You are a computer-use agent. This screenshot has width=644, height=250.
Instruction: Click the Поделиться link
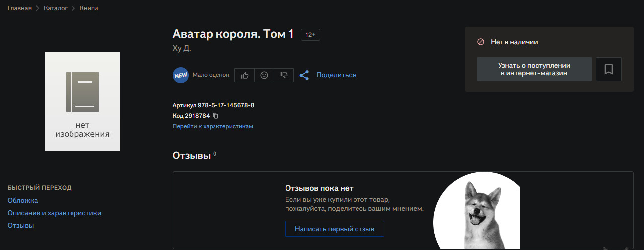[x=336, y=75]
